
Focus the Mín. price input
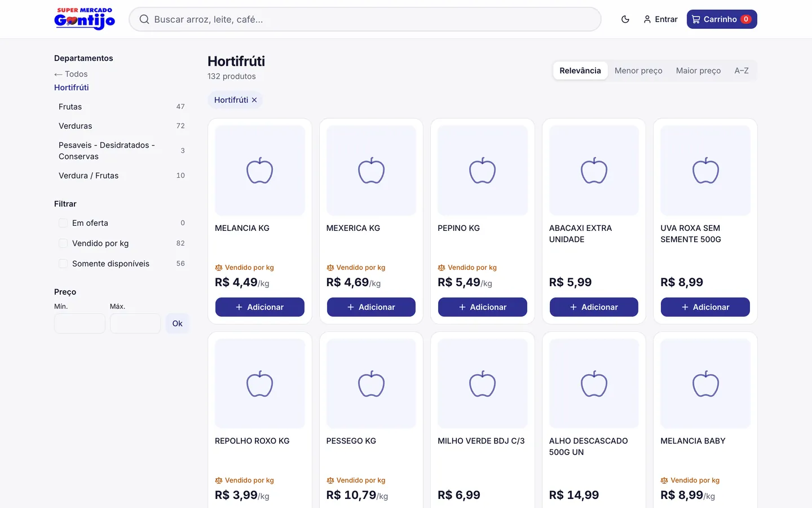pyautogui.click(x=80, y=323)
